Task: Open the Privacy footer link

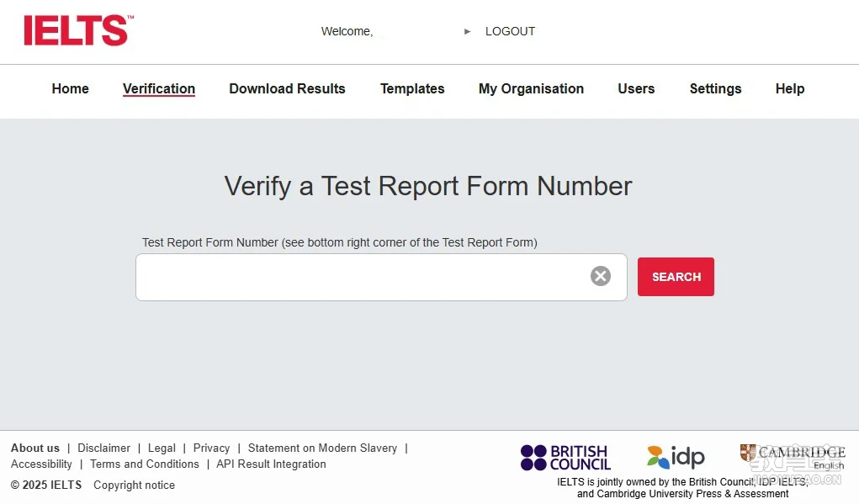Action: [x=211, y=448]
